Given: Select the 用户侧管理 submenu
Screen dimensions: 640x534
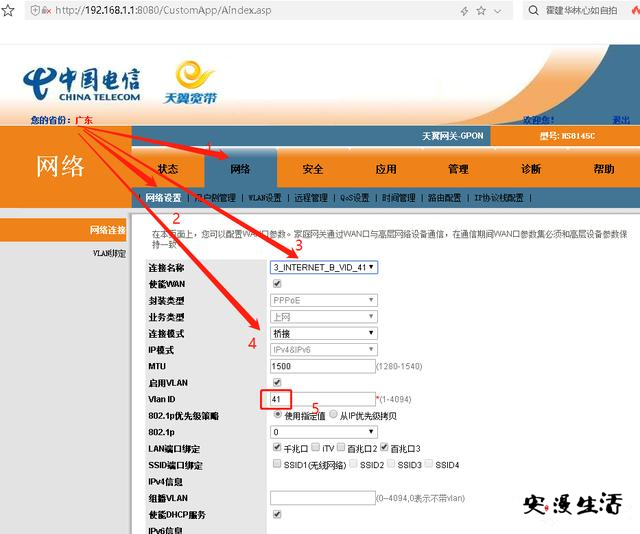Looking at the screenshot, I should pyautogui.click(x=216, y=198).
